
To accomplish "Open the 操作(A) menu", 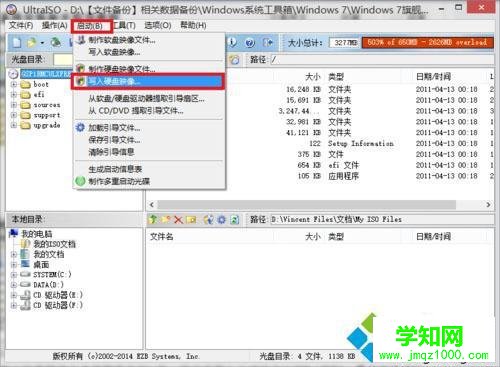I will coord(55,25).
